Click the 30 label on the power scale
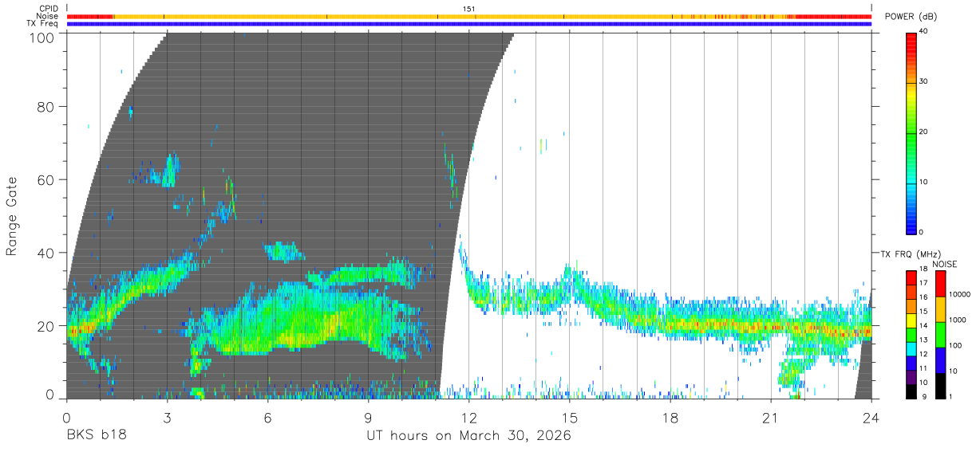980x452 pixels. (924, 82)
